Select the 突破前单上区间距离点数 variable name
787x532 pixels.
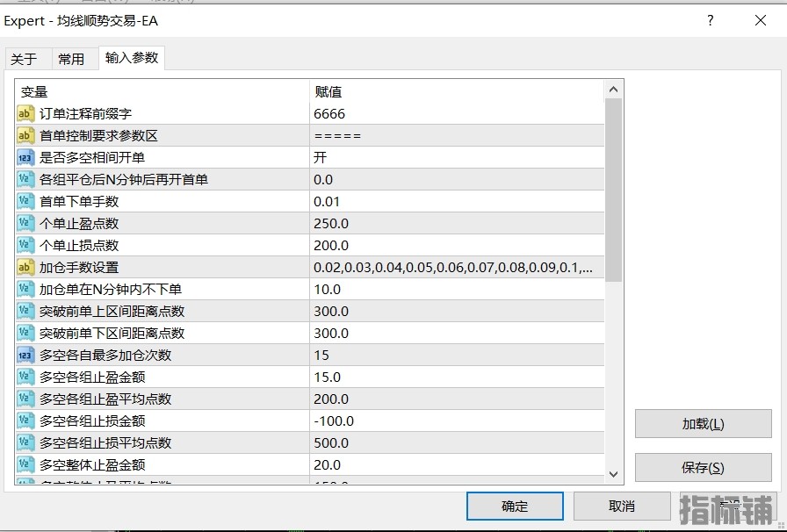coord(112,311)
